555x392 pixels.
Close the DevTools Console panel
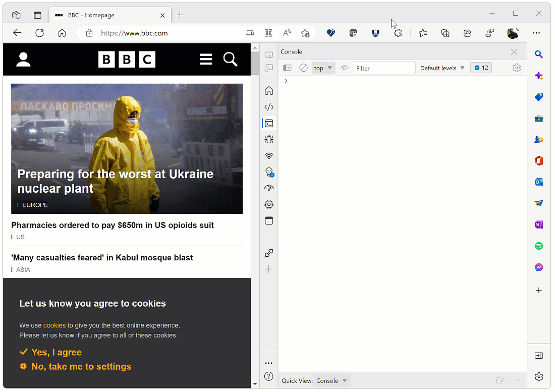pyautogui.click(x=514, y=51)
